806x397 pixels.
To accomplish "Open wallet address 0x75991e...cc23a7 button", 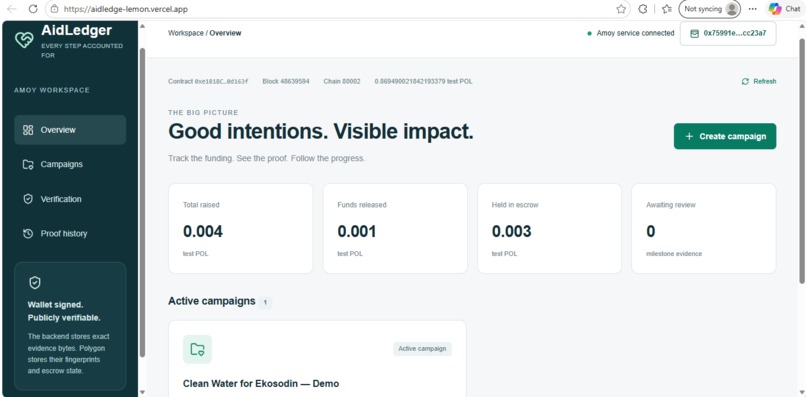I will click(x=728, y=33).
